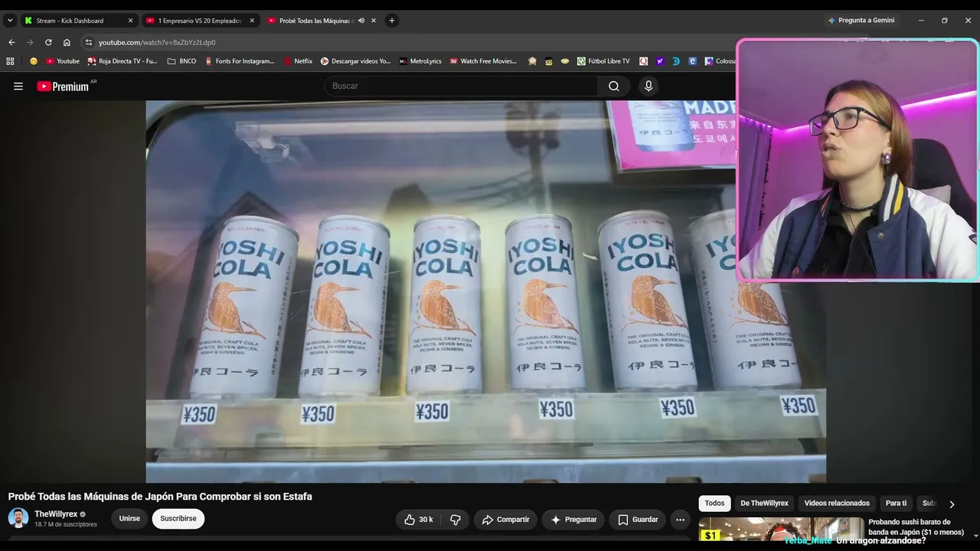Image resolution: width=980 pixels, height=551 pixels.
Task: Open the Yahoo purple bookmark icon
Action: 660,61
